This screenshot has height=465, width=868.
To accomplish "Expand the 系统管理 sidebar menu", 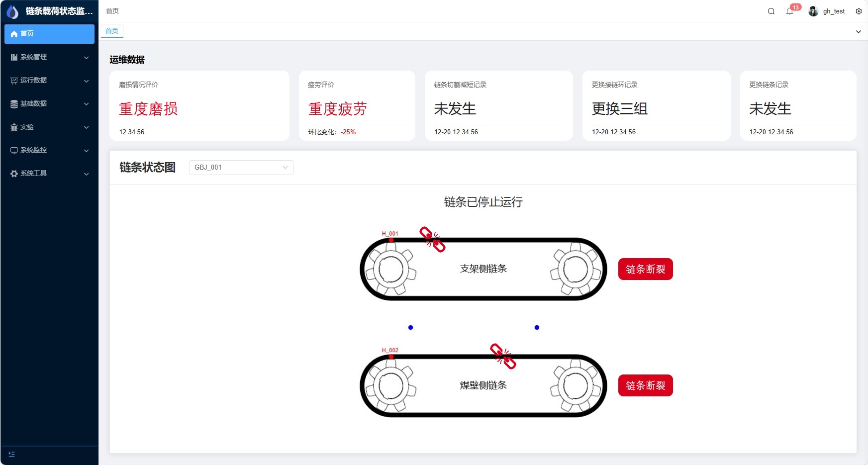I will [x=49, y=57].
